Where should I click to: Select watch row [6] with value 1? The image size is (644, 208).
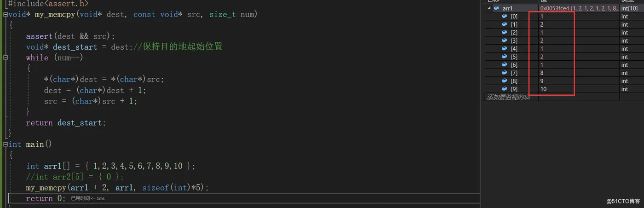pyautogui.click(x=564, y=65)
